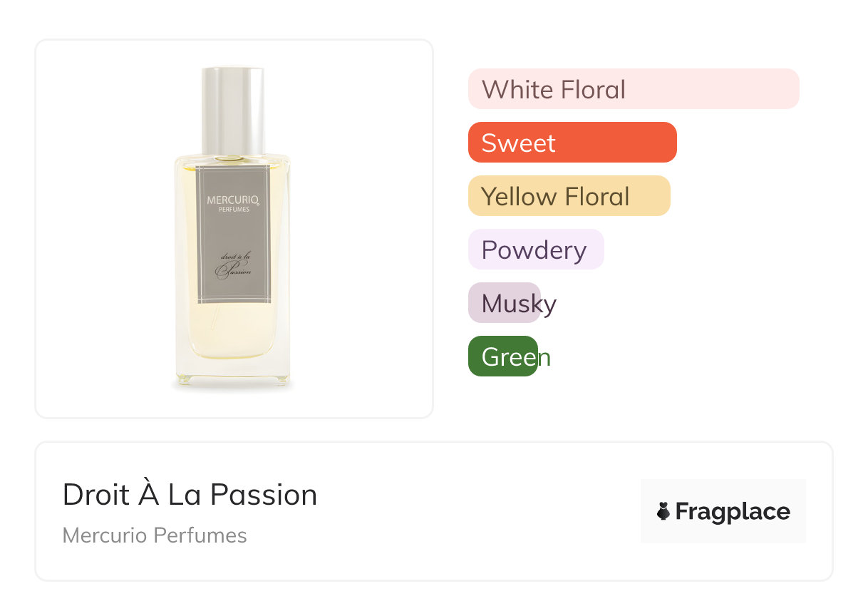868x616 pixels.
Task: Click yellow perfume liquid below the label
Action: (x=233, y=332)
